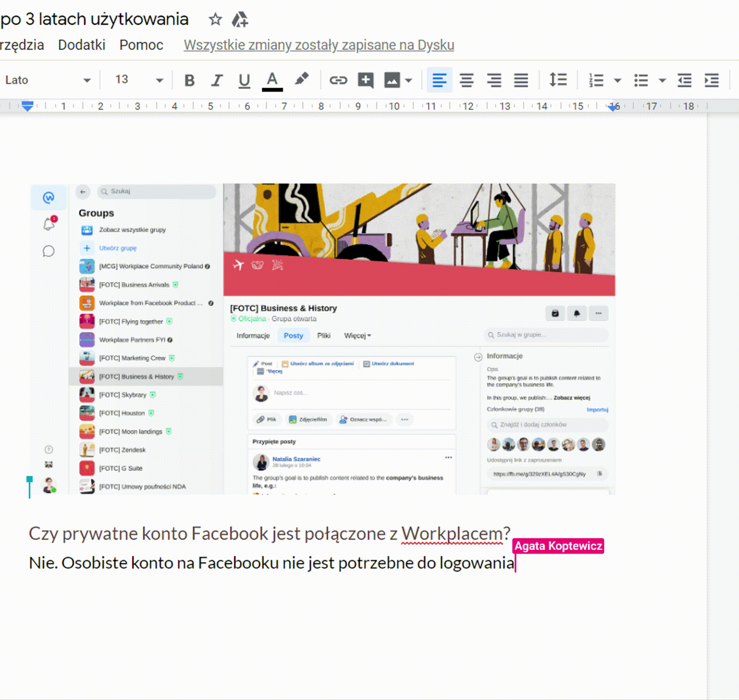Screen dimensions: 739x700
Task: Apply bulleted list
Action: (641, 80)
